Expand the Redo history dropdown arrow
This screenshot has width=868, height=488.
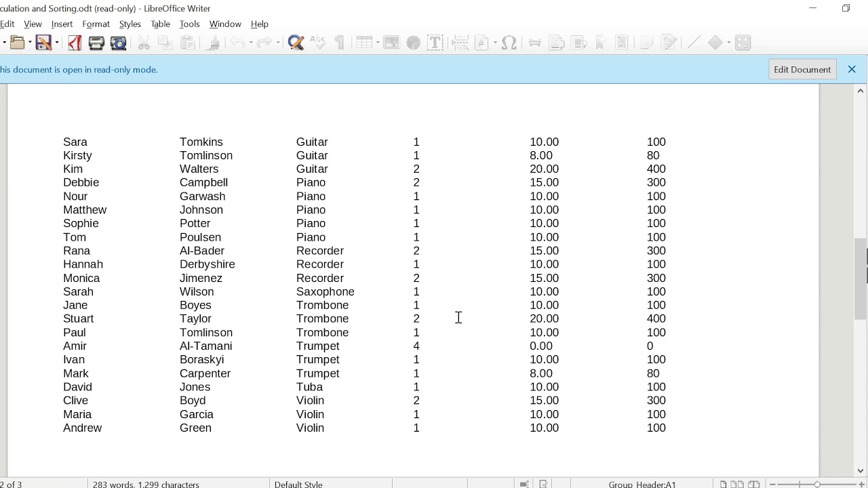tap(277, 43)
